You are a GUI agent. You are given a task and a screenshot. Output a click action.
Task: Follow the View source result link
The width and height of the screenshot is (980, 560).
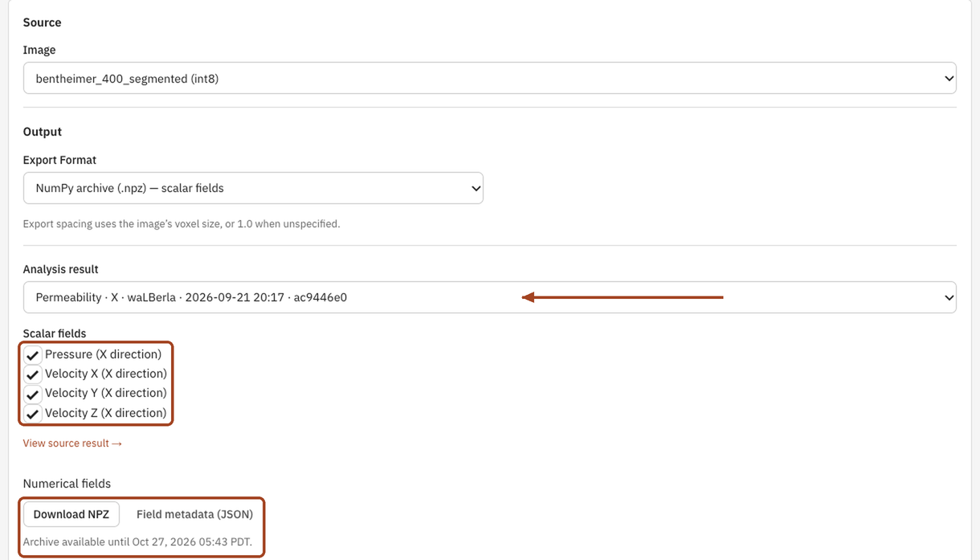72,444
